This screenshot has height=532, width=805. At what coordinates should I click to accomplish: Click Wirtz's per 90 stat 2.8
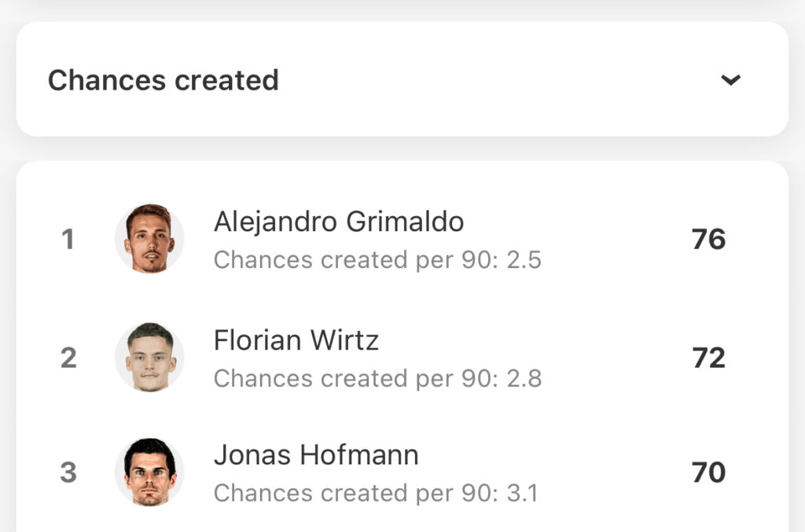pos(524,379)
